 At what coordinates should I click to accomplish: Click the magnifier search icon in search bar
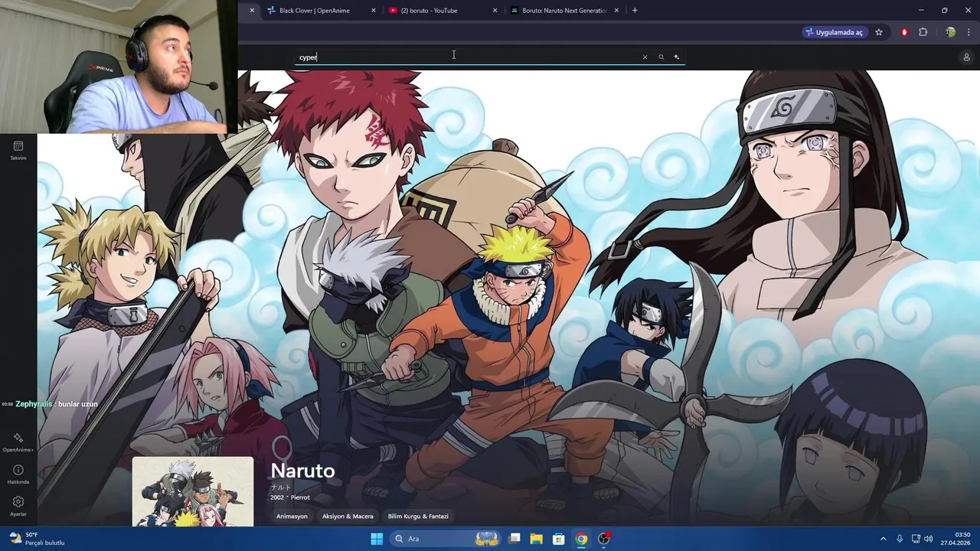click(x=661, y=57)
